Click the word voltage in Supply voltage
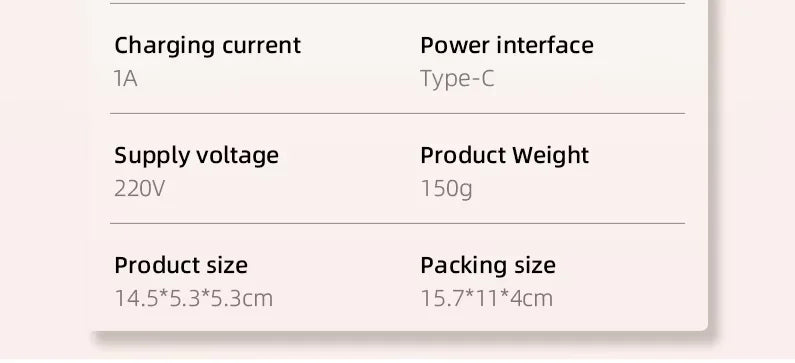This screenshot has height=363, width=795. coord(237,156)
